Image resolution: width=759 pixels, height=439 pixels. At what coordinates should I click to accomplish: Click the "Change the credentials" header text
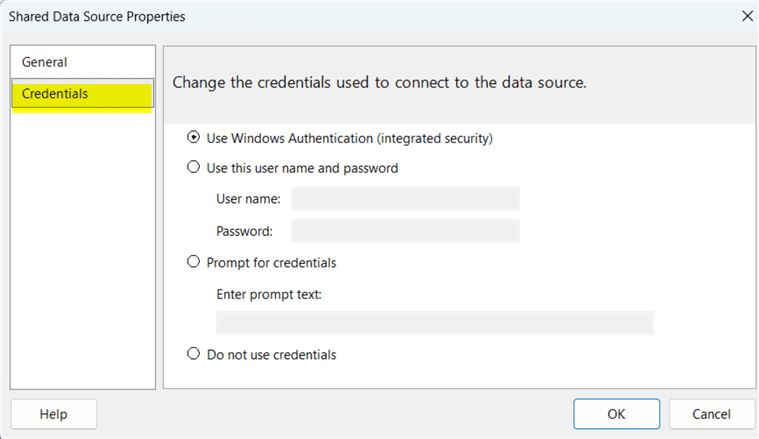(379, 82)
